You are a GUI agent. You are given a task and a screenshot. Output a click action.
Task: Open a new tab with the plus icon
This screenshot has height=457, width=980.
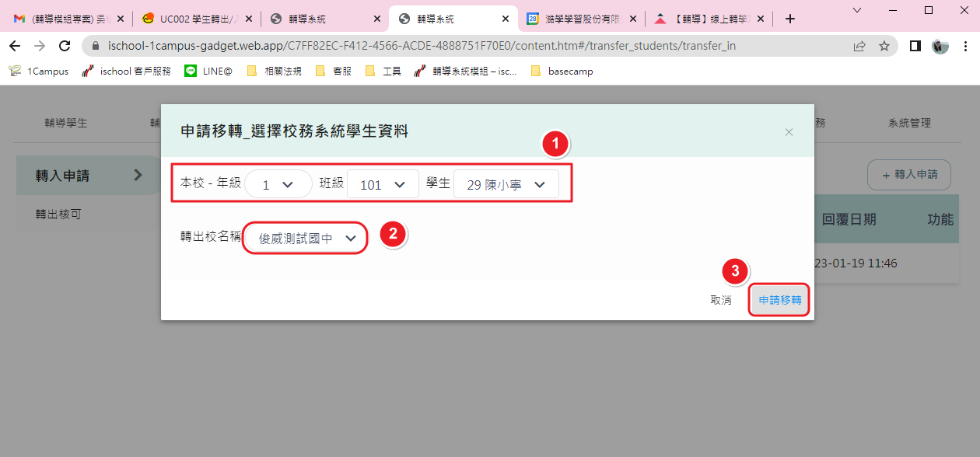(x=790, y=19)
